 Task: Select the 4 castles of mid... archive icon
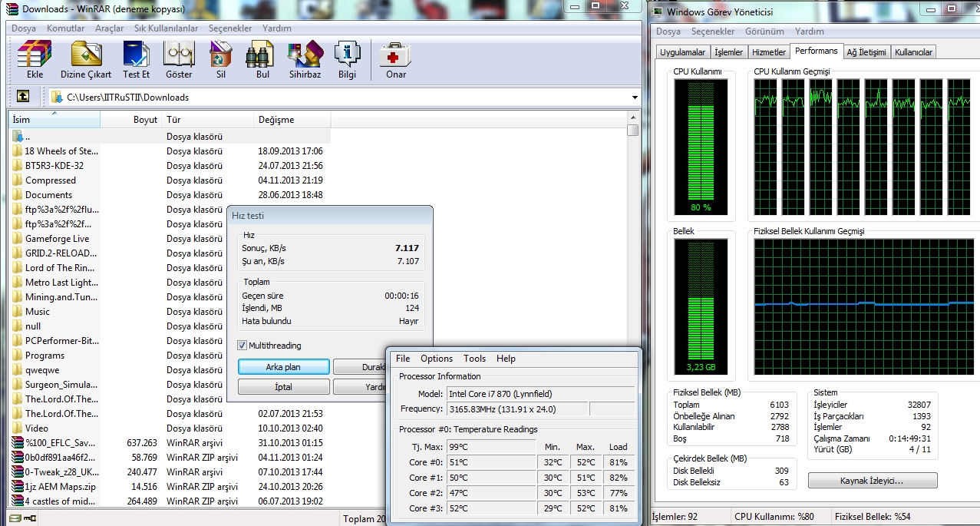point(18,501)
